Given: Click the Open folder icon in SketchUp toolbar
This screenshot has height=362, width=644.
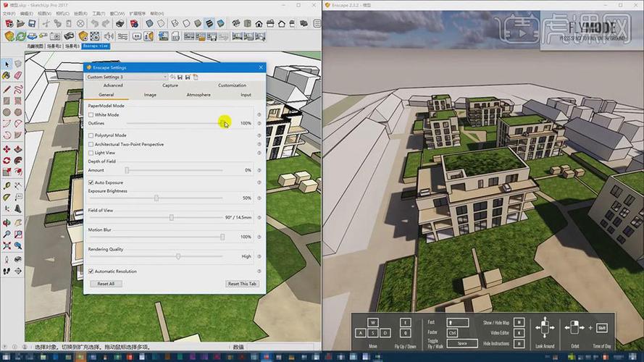Looking at the screenshot, I should [20, 24].
